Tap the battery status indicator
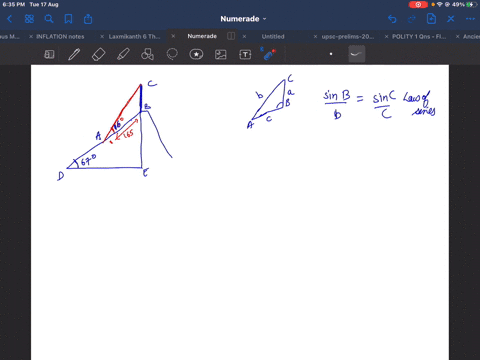This screenshot has height=360, width=480. (x=471, y=5)
